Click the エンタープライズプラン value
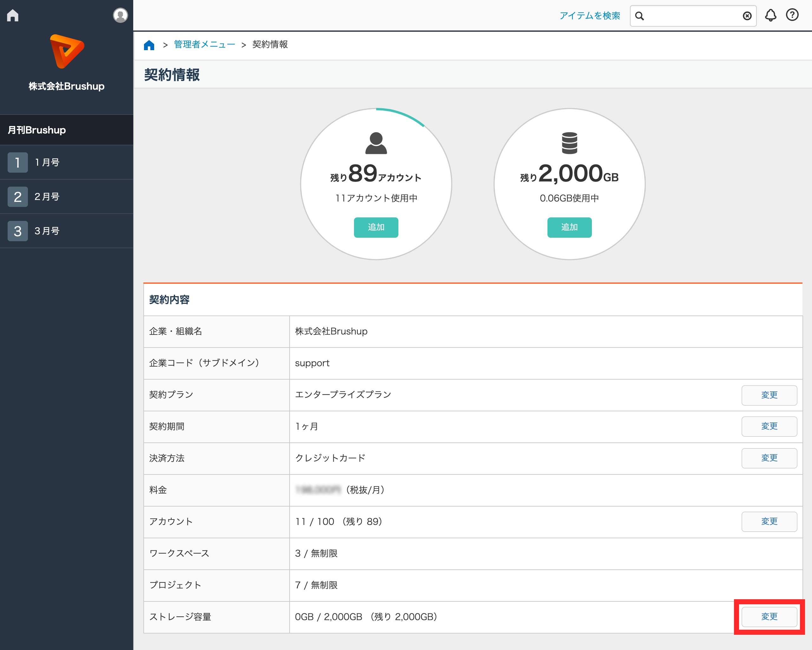The width and height of the screenshot is (812, 650). click(343, 395)
